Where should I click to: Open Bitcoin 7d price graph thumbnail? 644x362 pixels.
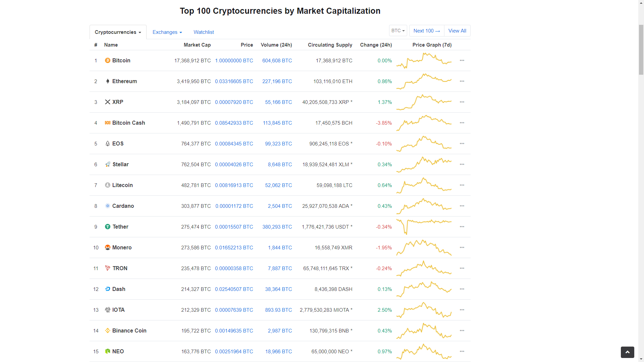424,60
